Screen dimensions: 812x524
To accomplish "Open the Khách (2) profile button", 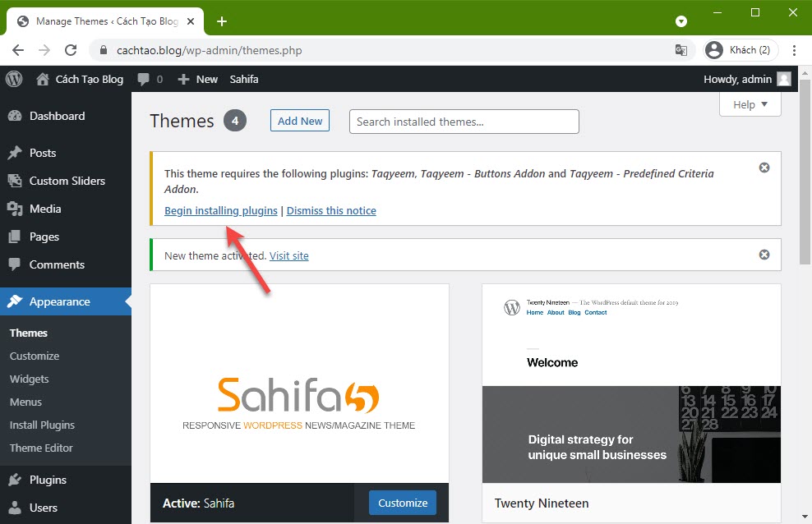I will click(740, 50).
